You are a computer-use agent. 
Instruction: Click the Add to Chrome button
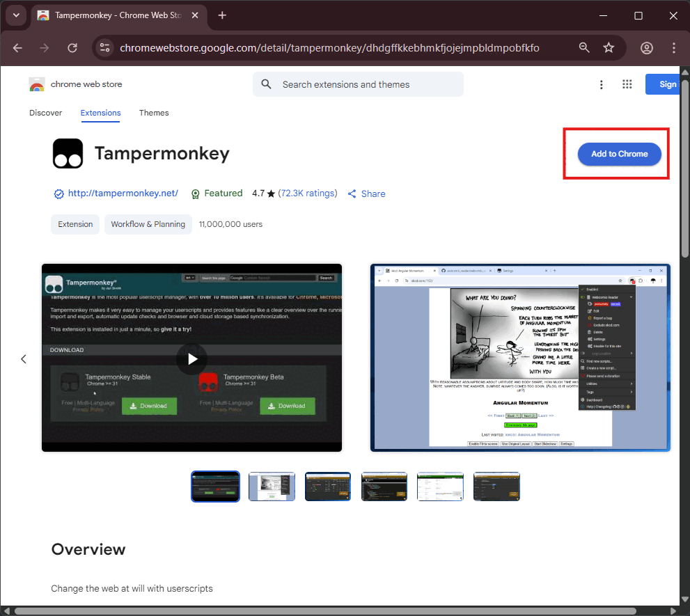pos(619,154)
